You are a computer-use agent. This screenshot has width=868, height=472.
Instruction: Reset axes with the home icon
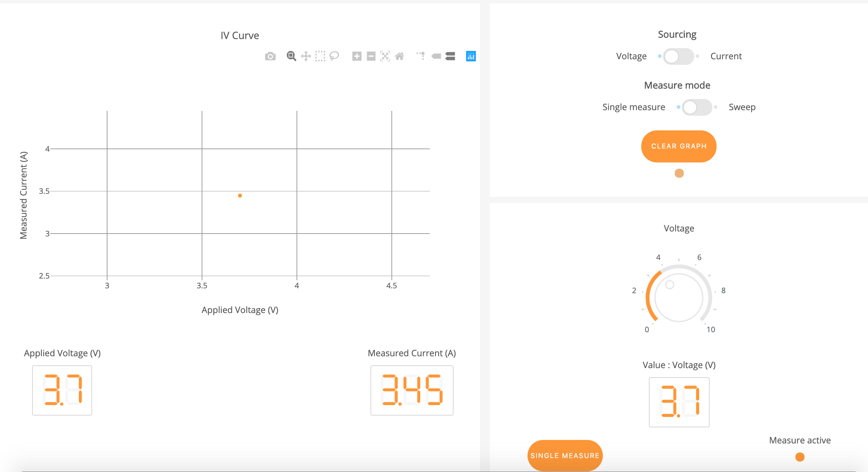(399, 56)
